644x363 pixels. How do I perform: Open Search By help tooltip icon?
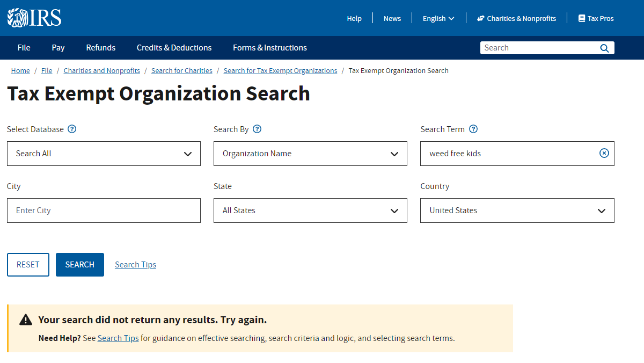point(257,129)
